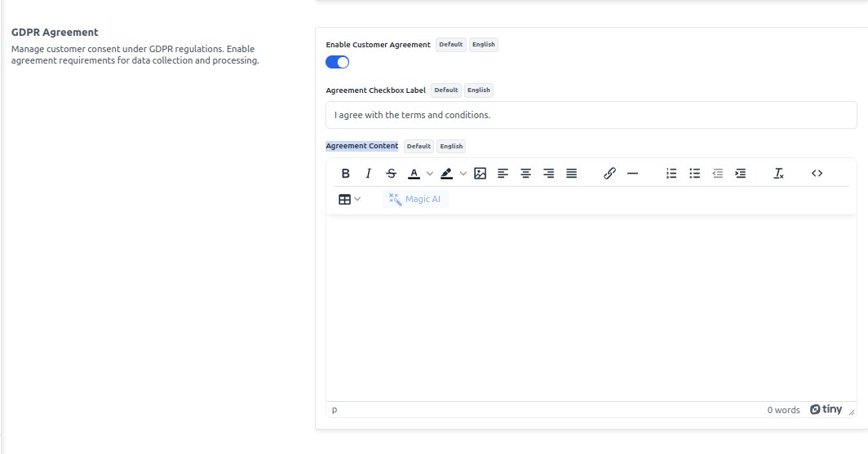This screenshot has height=454, width=868.
Task: Insert a hyperlink
Action: [x=609, y=174]
